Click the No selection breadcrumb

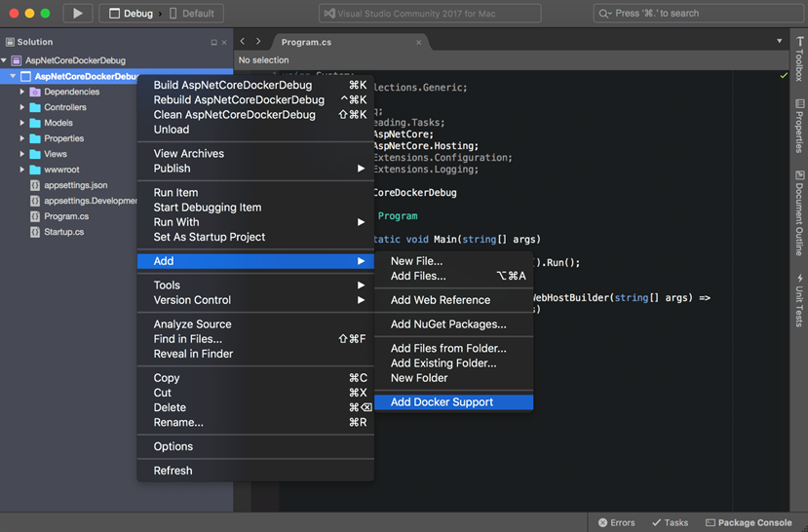pos(263,60)
